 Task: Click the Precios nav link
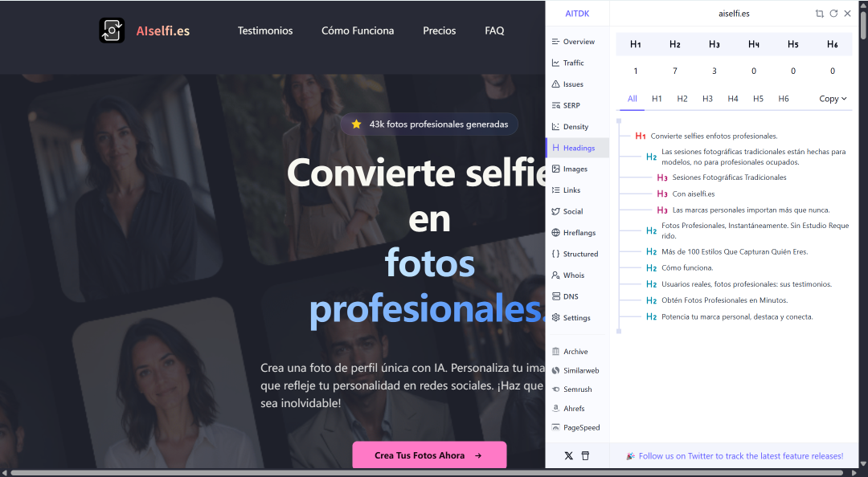440,31
